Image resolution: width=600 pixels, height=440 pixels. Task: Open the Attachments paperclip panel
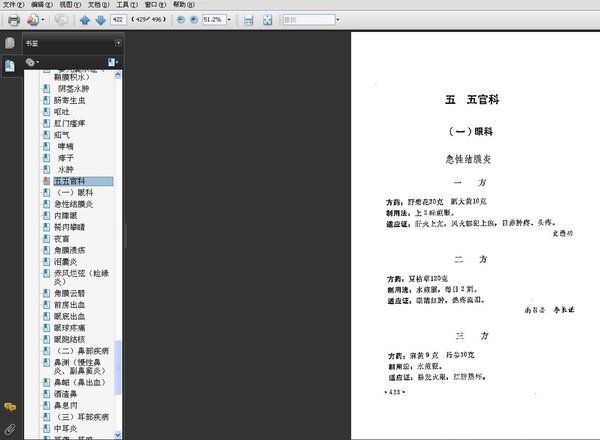10,430
